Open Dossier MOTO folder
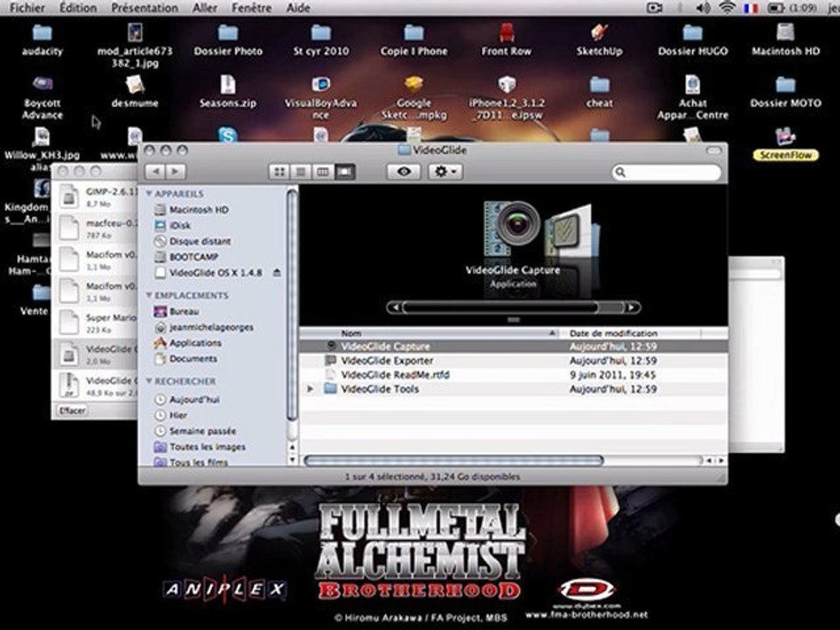840x630 pixels. coord(786,85)
